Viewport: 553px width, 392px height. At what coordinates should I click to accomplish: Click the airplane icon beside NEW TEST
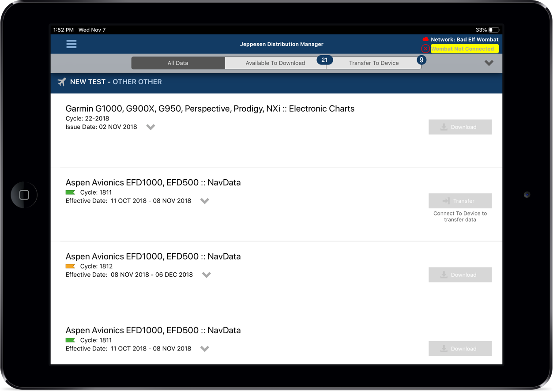tap(62, 82)
